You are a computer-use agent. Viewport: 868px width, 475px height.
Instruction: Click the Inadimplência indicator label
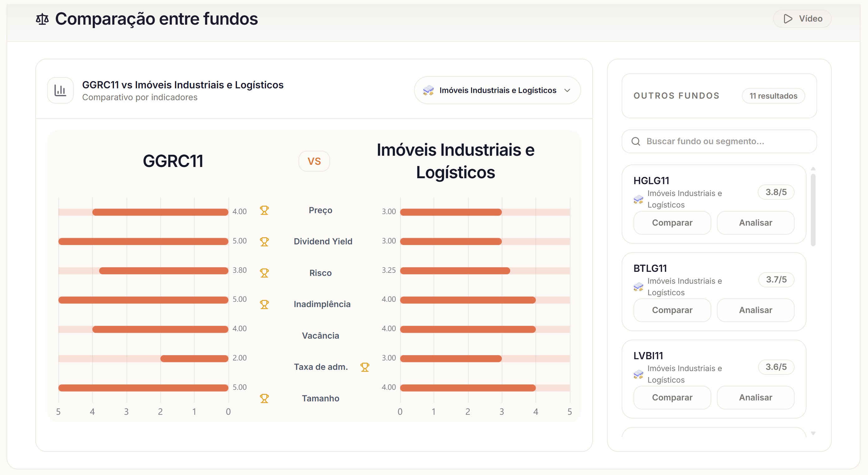pos(322,304)
